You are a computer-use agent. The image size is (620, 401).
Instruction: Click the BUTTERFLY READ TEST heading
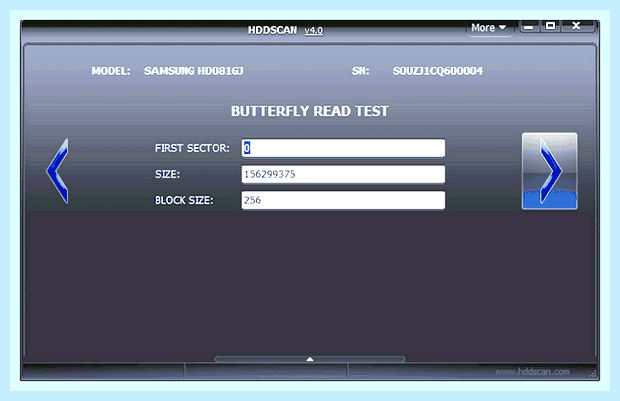pyautogui.click(x=310, y=111)
